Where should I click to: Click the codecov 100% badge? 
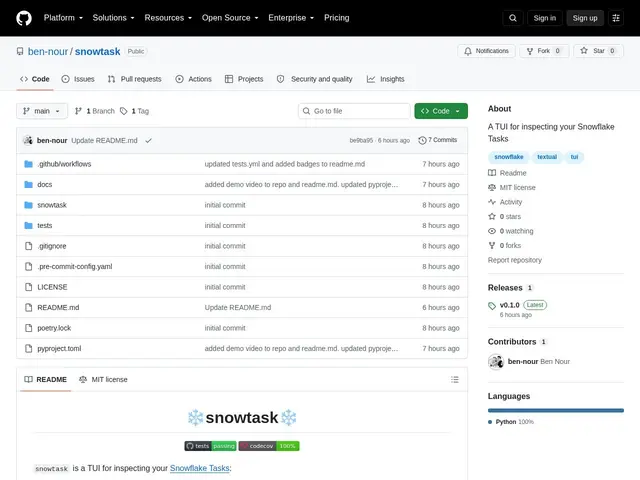coord(269,446)
